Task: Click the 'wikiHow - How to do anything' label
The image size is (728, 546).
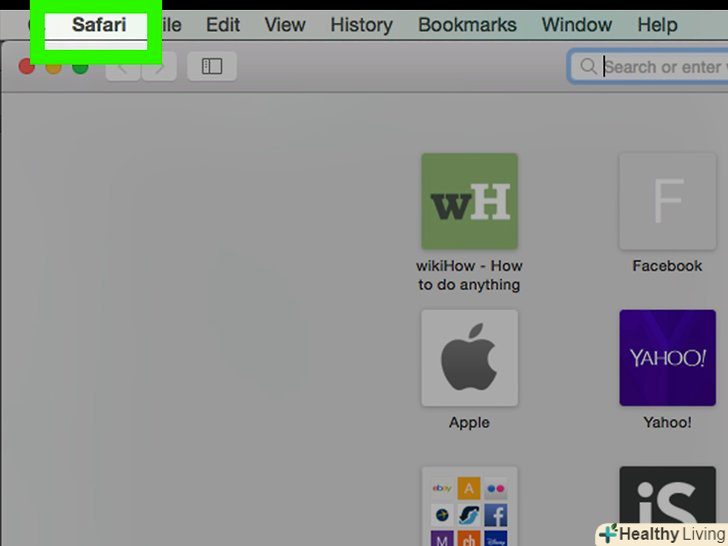Action: click(x=469, y=275)
